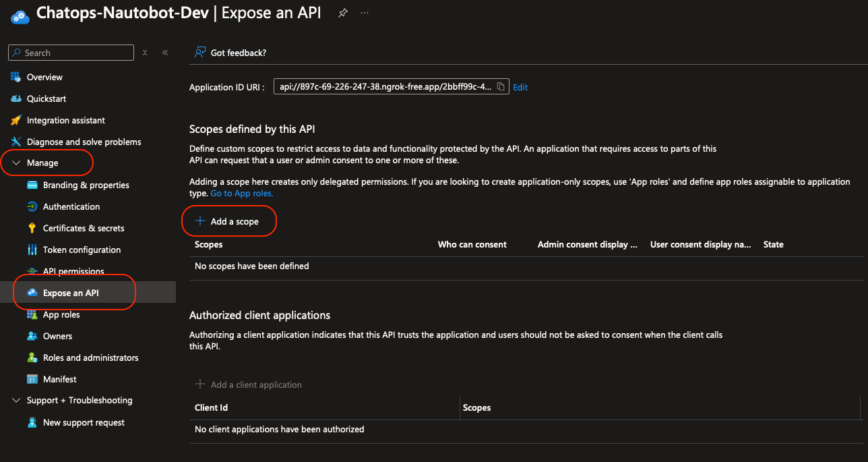Image resolution: width=868 pixels, height=462 pixels.
Task: Copy the Application ID URI to clipboard
Action: coord(501,87)
